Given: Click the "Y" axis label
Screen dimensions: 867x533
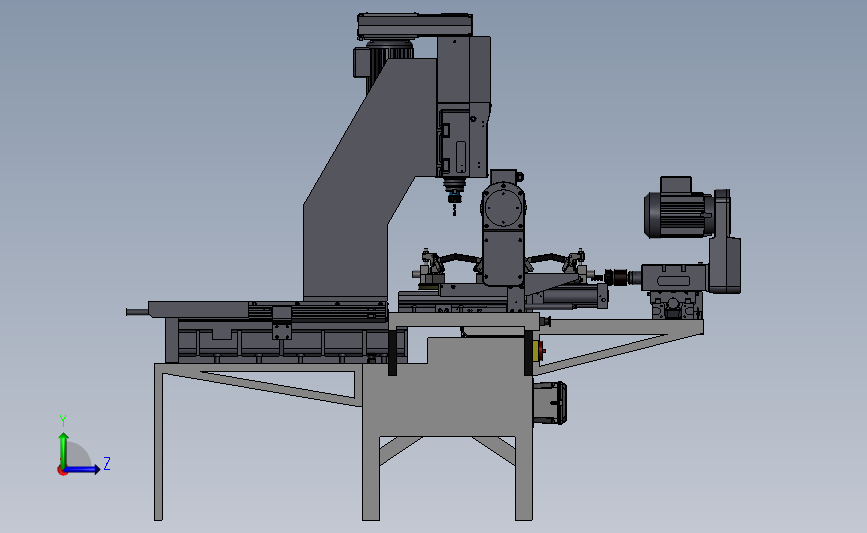Looking at the screenshot, I should 63,421.
